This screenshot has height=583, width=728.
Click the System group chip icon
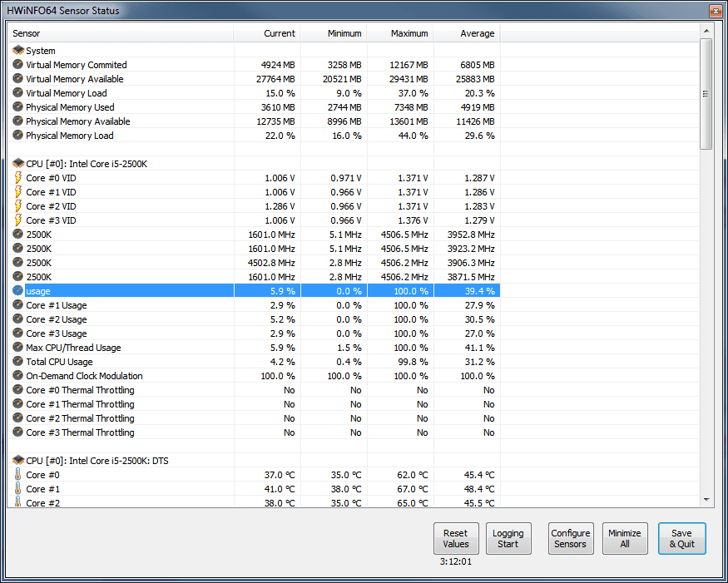coord(18,50)
